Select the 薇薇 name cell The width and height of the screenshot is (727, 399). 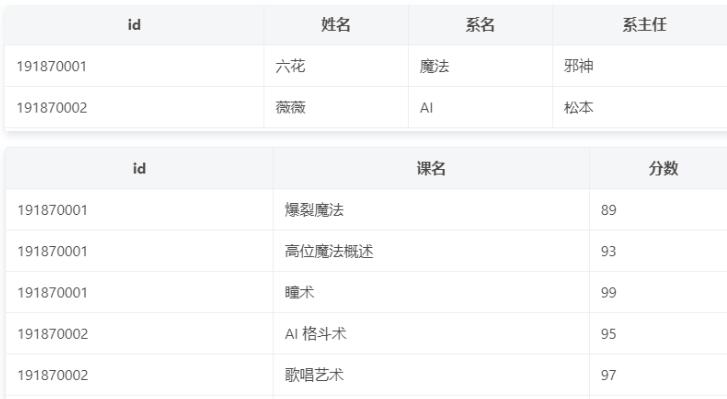[336, 108]
